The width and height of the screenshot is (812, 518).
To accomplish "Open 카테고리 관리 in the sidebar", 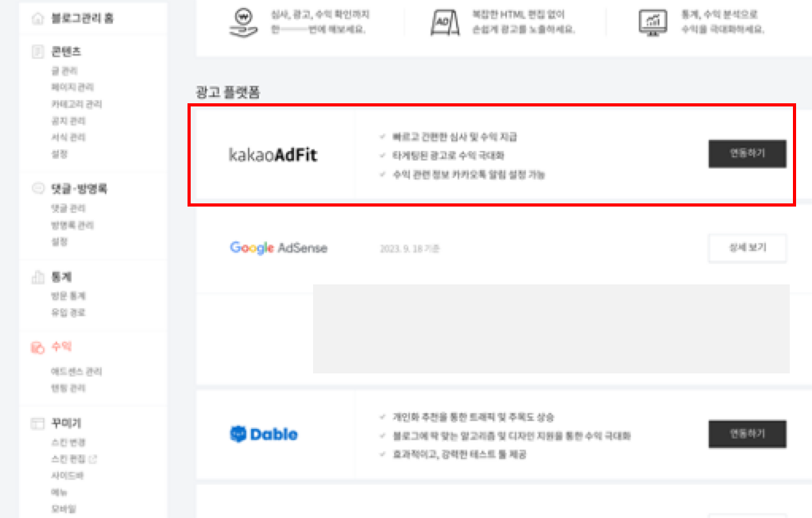I will click(x=76, y=104).
